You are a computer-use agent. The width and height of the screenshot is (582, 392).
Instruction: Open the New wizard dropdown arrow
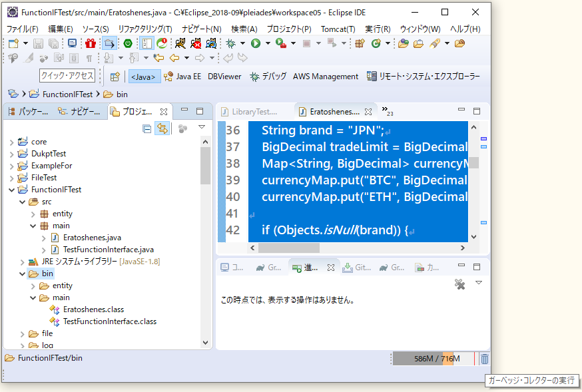[25, 44]
